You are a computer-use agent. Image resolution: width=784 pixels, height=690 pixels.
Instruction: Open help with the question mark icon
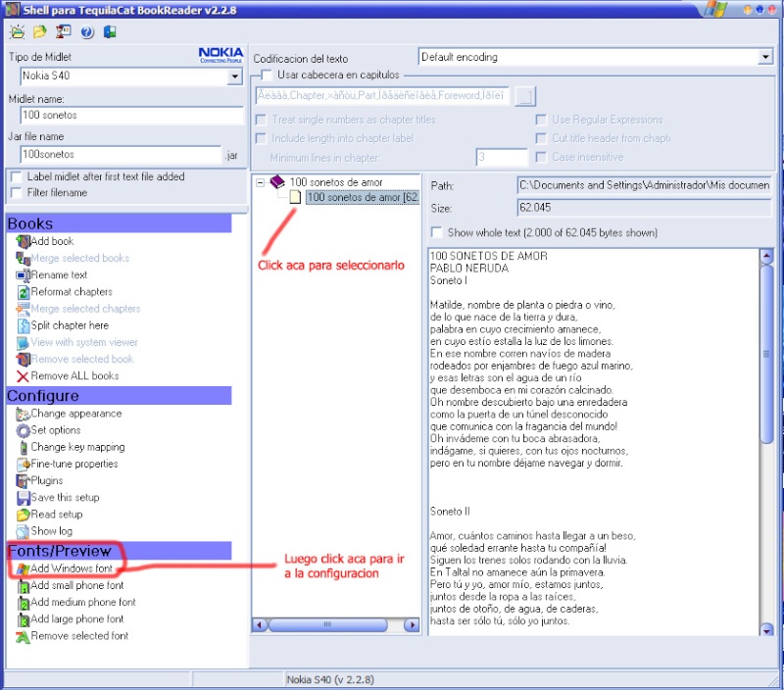pos(87,32)
